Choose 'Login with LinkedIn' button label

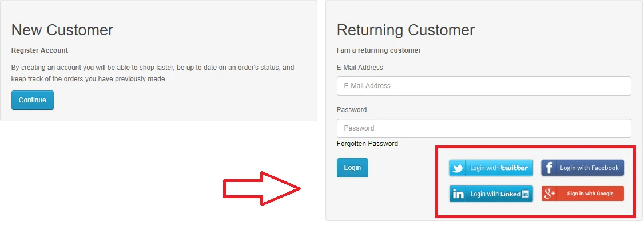(499, 194)
